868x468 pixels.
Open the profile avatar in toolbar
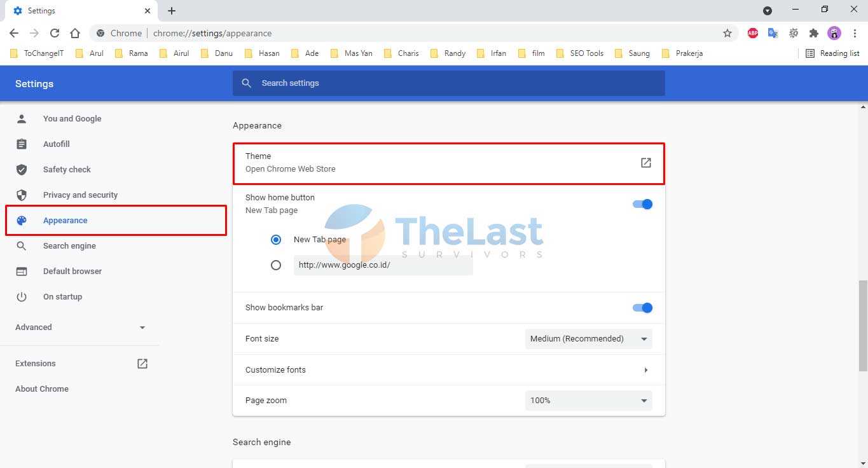coord(834,33)
